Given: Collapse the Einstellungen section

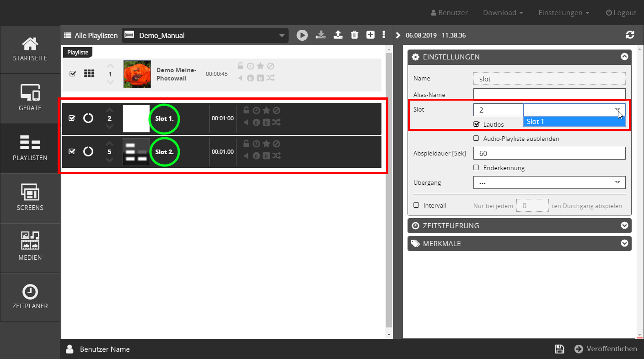Looking at the screenshot, I should [624, 57].
